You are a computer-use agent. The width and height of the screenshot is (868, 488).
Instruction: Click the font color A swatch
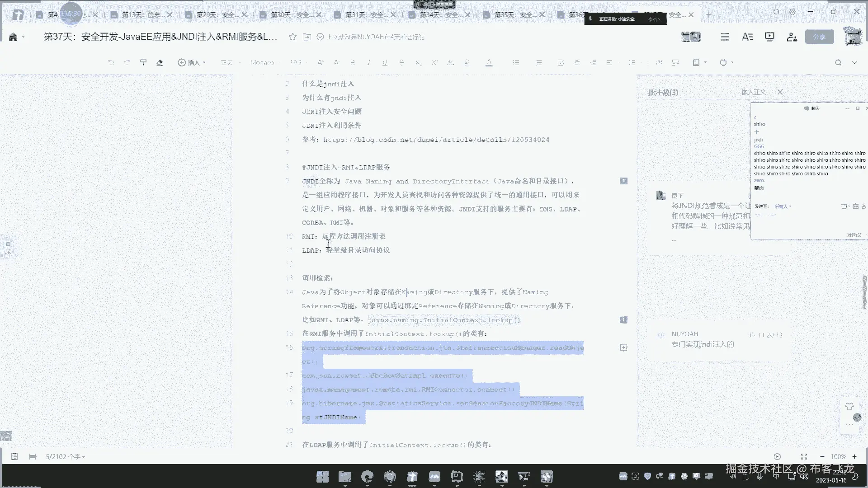pyautogui.click(x=489, y=62)
